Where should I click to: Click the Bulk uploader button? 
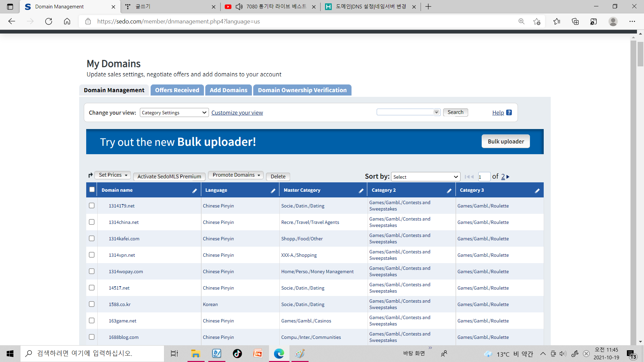pos(506,141)
